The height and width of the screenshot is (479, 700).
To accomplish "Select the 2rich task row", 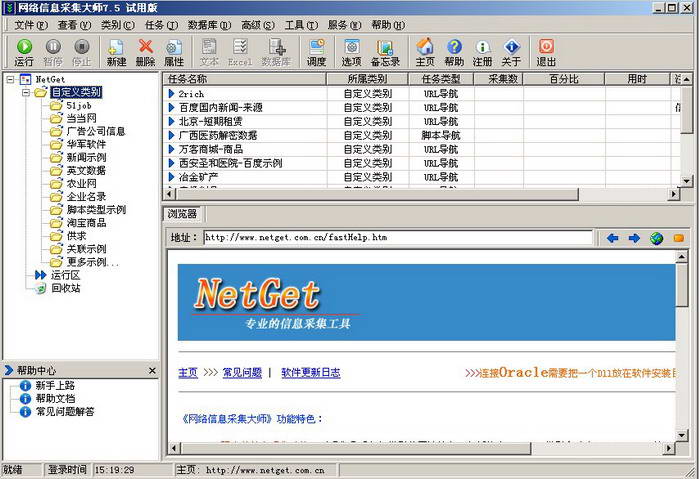I will (x=421, y=94).
